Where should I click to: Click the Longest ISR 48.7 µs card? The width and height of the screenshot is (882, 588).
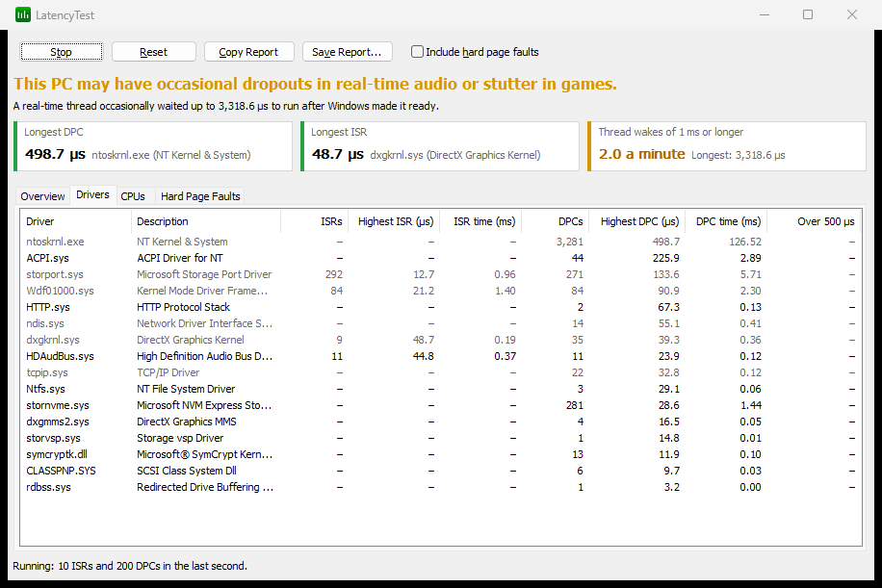(440, 146)
